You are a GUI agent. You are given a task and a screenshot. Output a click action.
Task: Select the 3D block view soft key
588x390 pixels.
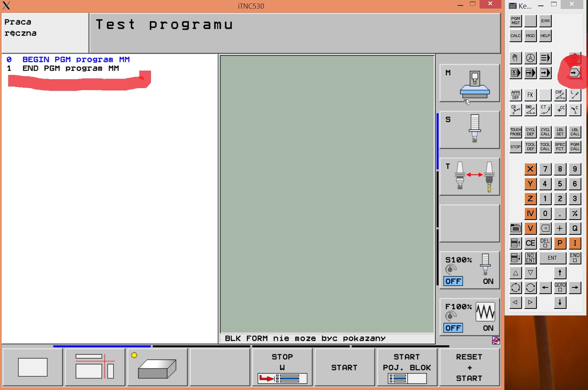(157, 367)
